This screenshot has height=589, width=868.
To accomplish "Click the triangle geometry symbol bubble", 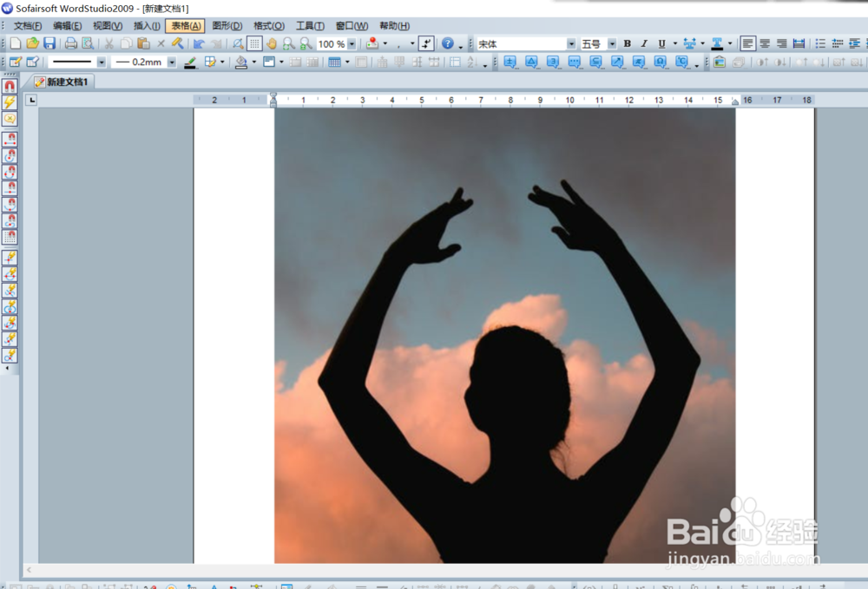I will (531, 62).
